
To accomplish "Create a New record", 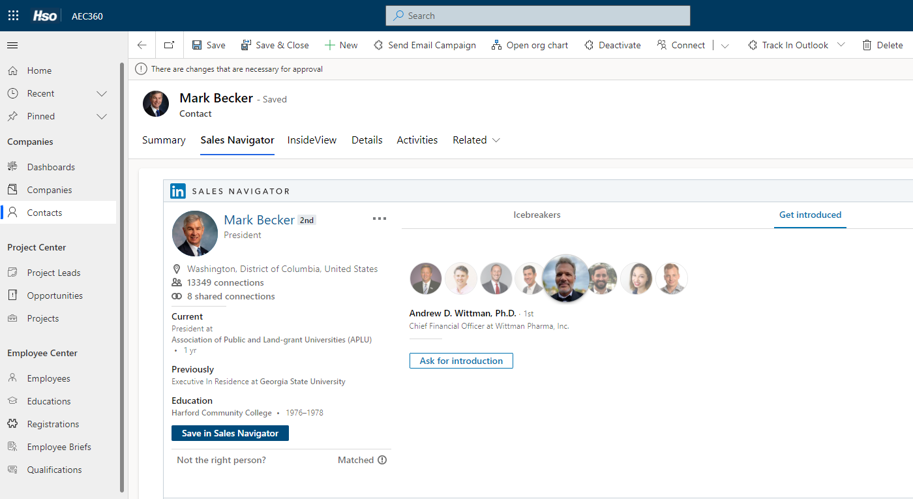I will pos(341,45).
